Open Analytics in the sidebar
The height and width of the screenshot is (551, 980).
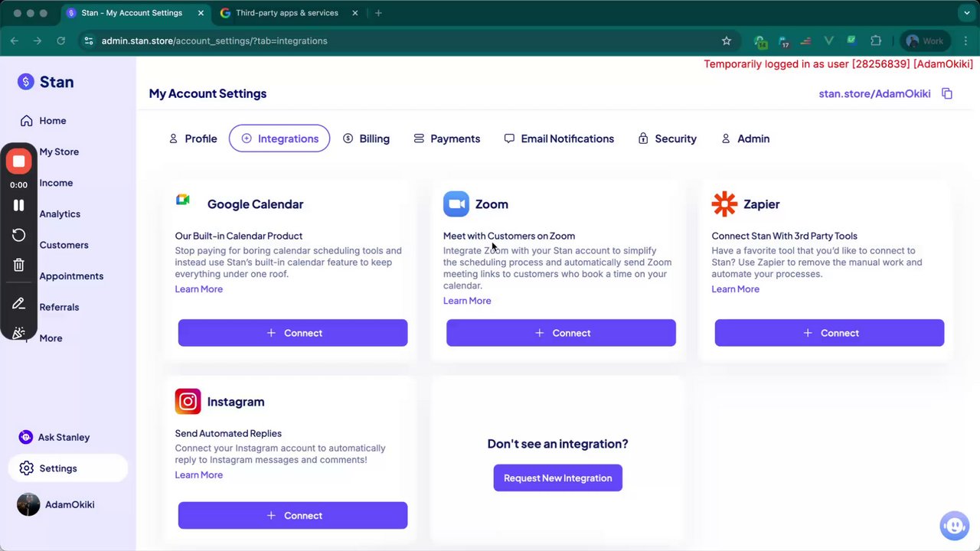pyautogui.click(x=60, y=214)
